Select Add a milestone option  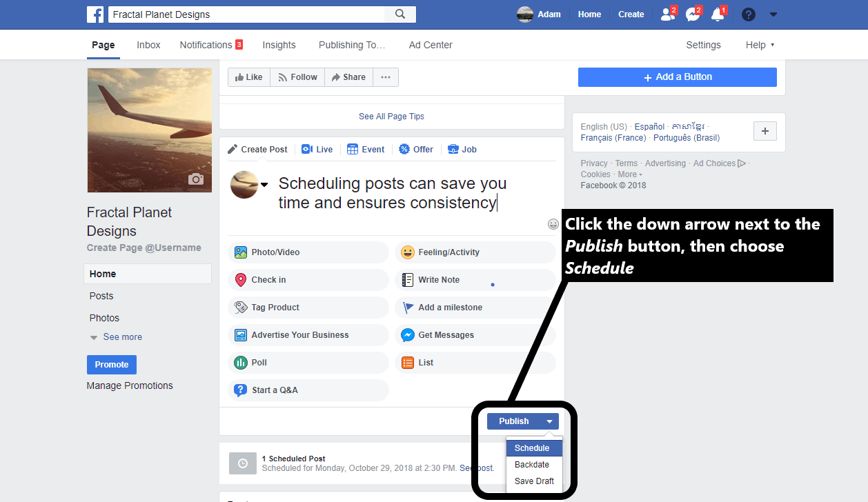475,308
